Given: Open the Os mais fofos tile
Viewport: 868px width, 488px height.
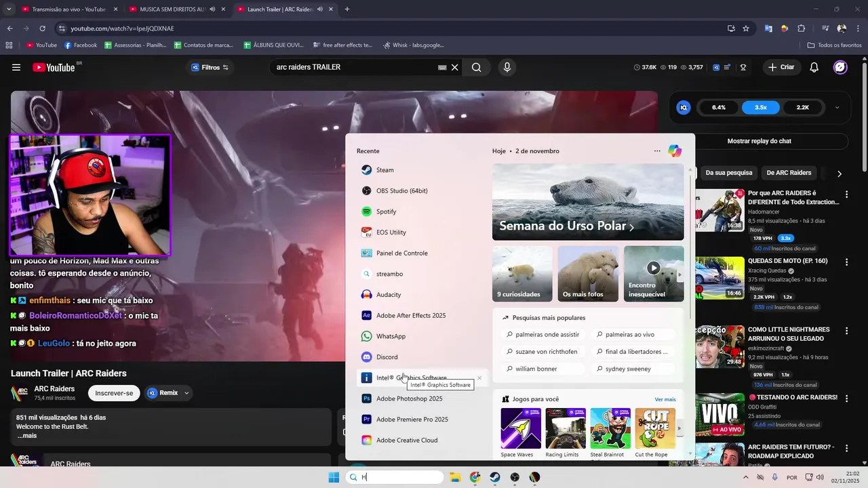Looking at the screenshot, I should pos(588,274).
